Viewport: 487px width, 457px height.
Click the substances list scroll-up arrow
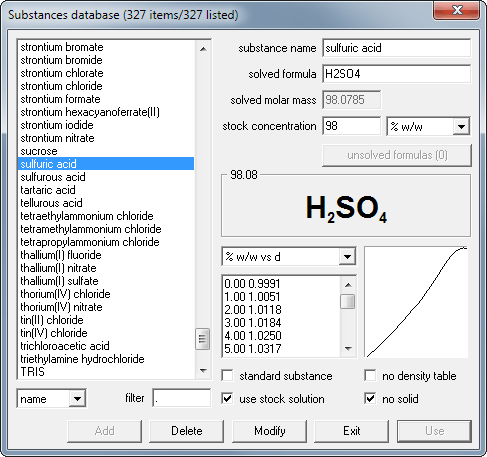click(x=203, y=49)
